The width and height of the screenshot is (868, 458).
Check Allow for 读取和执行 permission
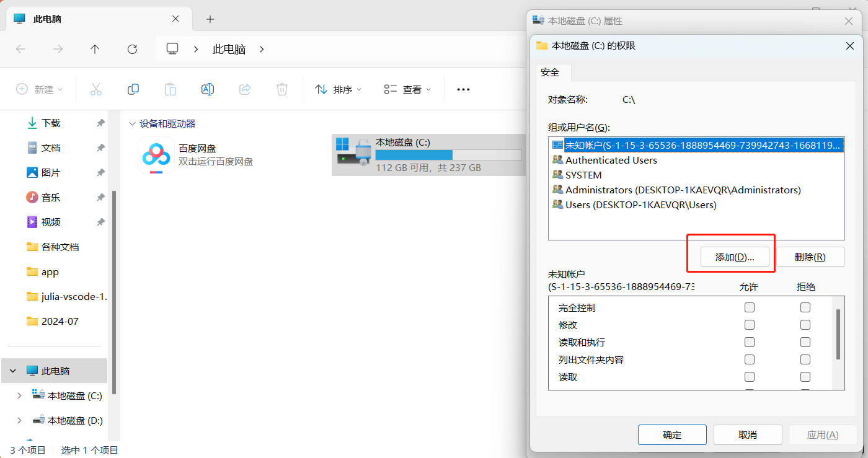(x=750, y=342)
